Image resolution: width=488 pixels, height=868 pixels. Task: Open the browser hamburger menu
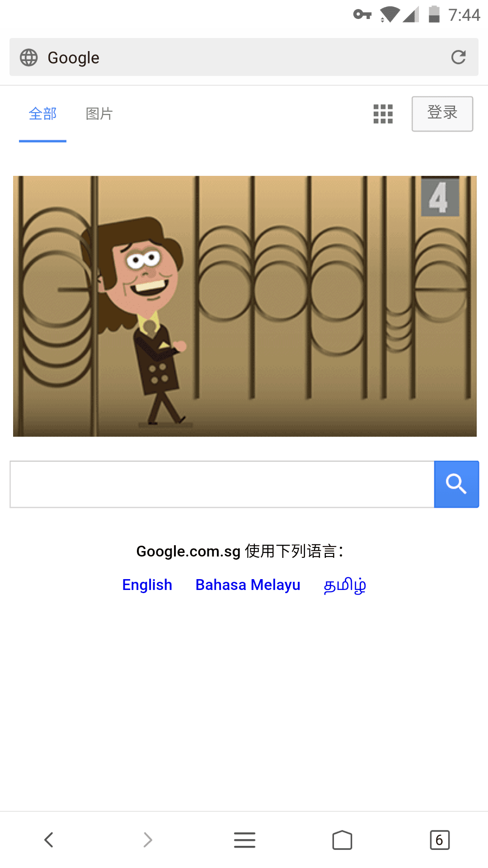click(x=244, y=840)
